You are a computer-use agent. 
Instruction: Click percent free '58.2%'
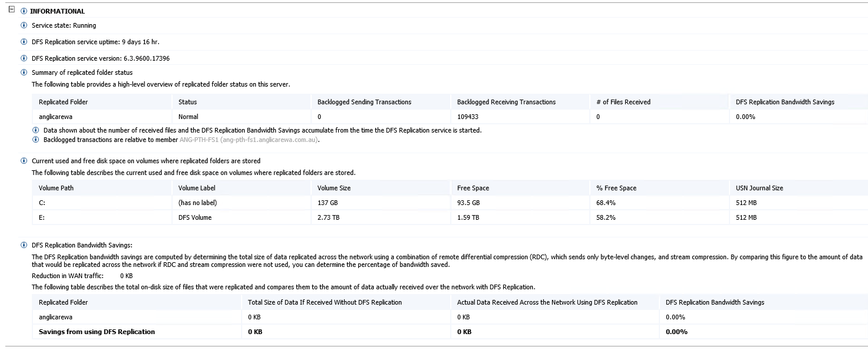(x=606, y=217)
